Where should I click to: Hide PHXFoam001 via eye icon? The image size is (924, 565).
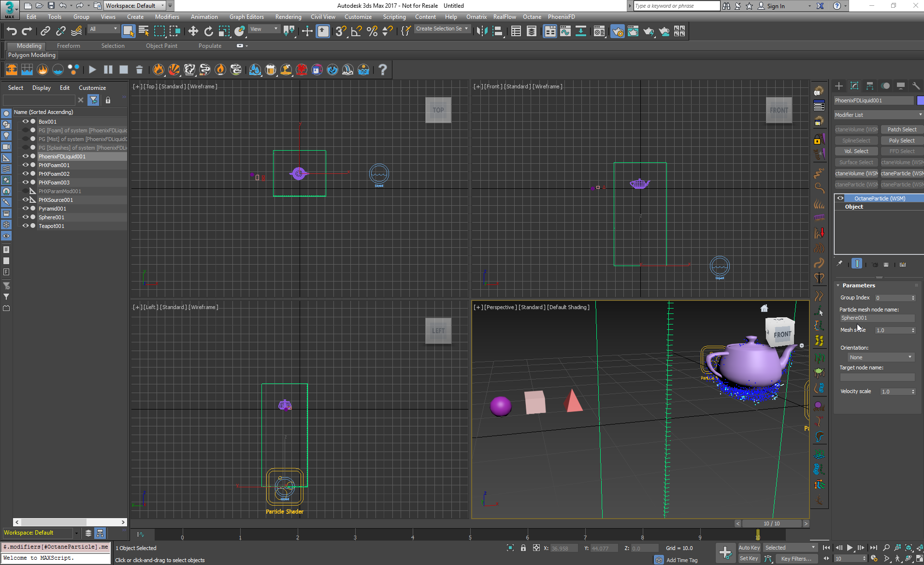26,165
